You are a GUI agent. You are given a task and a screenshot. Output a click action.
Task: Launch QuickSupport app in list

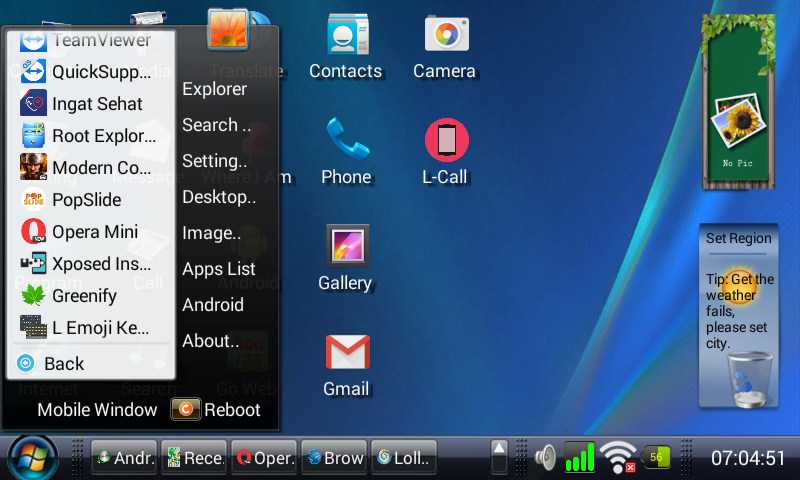point(91,71)
